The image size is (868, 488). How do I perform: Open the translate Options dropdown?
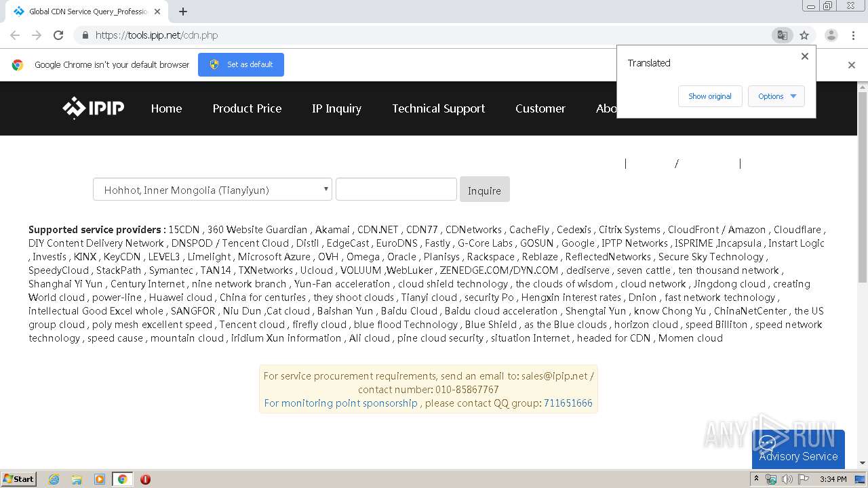pyautogui.click(x=776, y=96)
